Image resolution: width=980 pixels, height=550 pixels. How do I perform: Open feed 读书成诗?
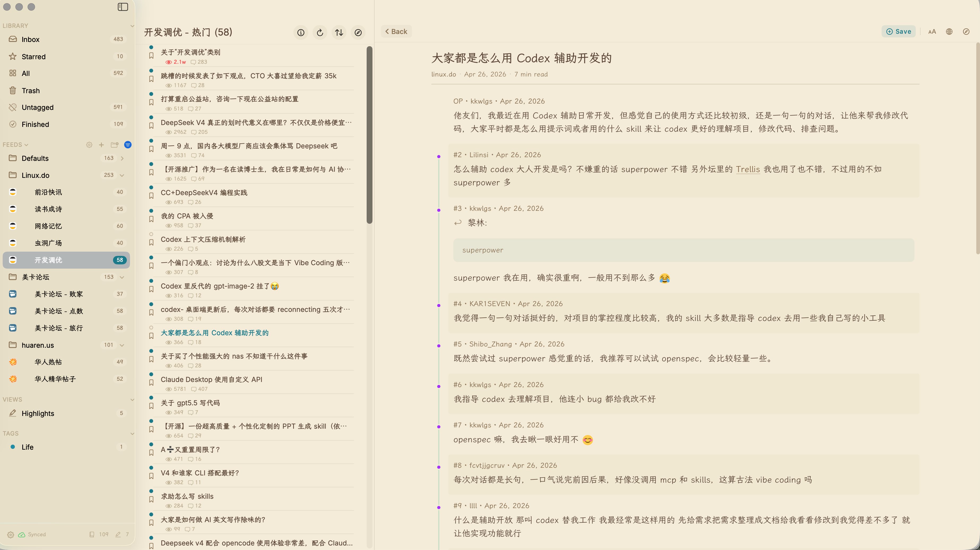coord(66,209)
